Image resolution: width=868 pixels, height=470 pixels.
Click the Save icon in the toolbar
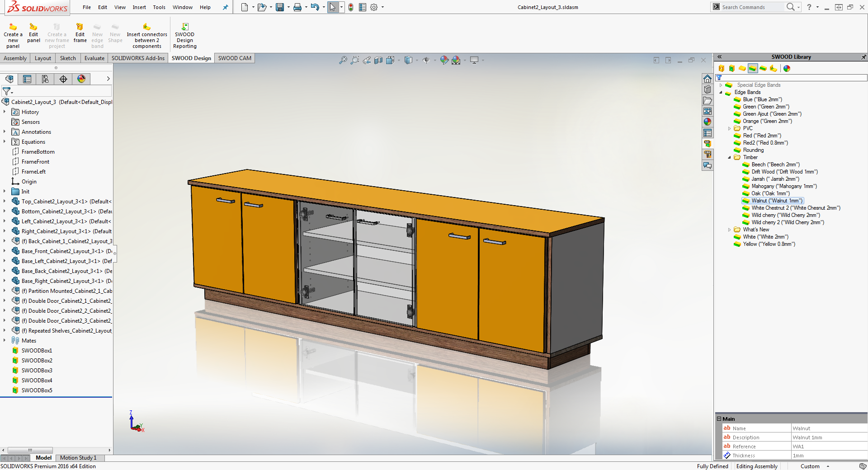pyautogui.click(x=280, y=7)
